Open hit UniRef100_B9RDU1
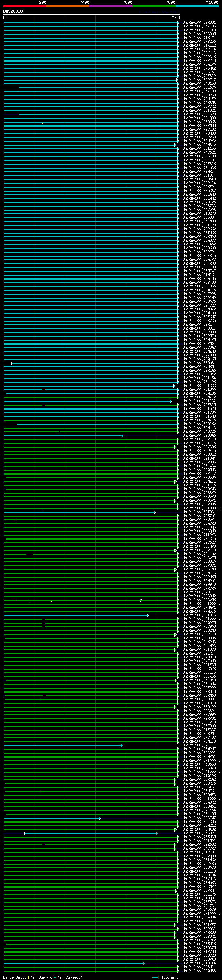 click(199, 23)
